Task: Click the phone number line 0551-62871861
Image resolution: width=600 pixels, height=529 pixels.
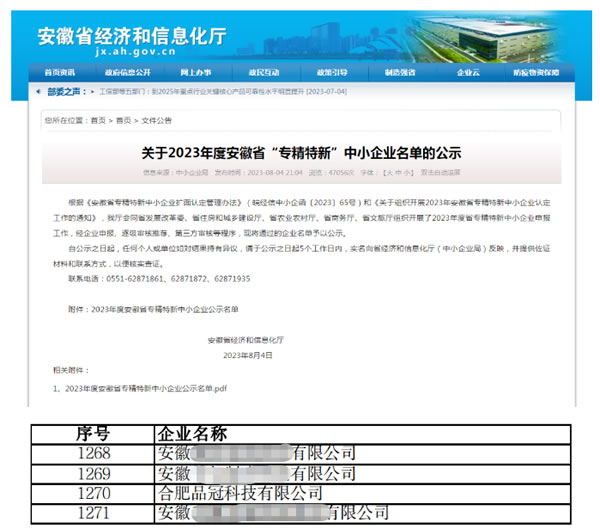Action: click(x=159, y=279)
